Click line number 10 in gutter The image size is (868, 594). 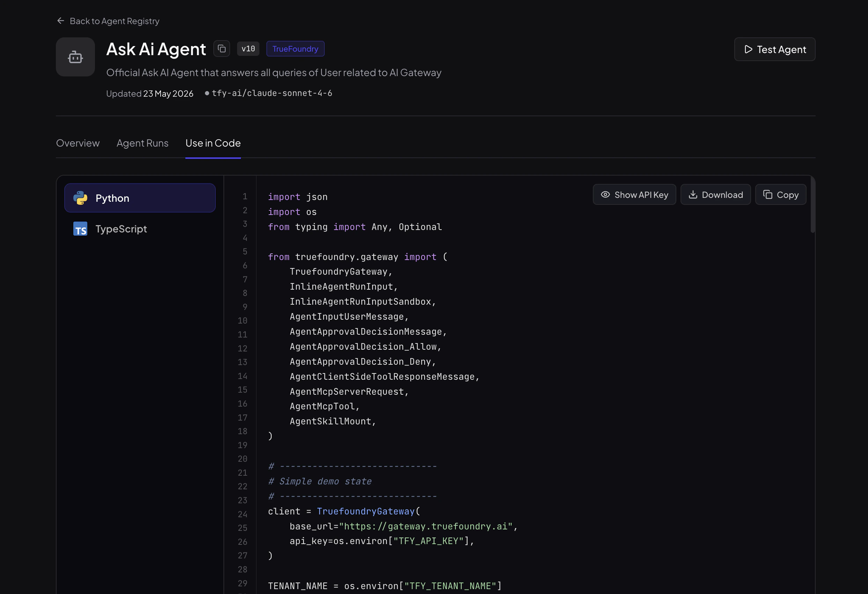coord(242,320)
